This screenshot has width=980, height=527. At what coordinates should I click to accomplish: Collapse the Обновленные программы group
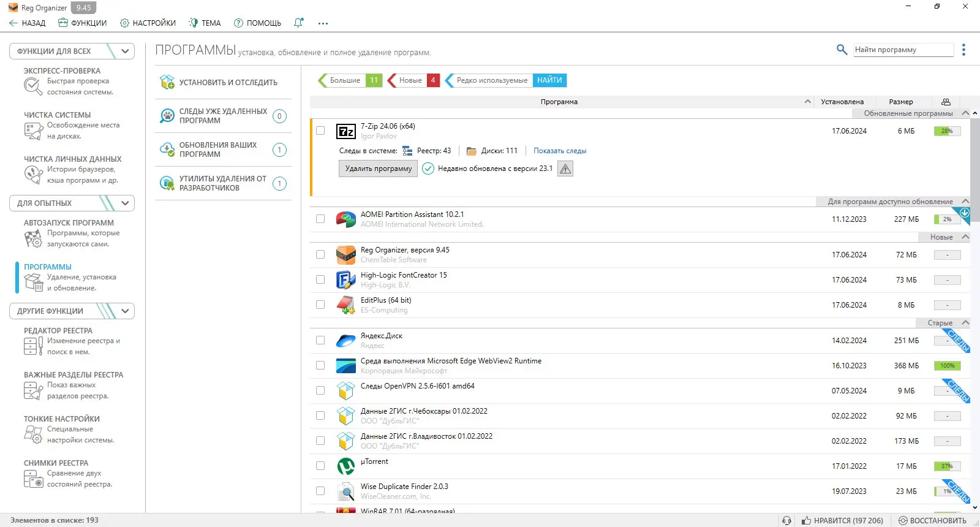click(965, 113)
